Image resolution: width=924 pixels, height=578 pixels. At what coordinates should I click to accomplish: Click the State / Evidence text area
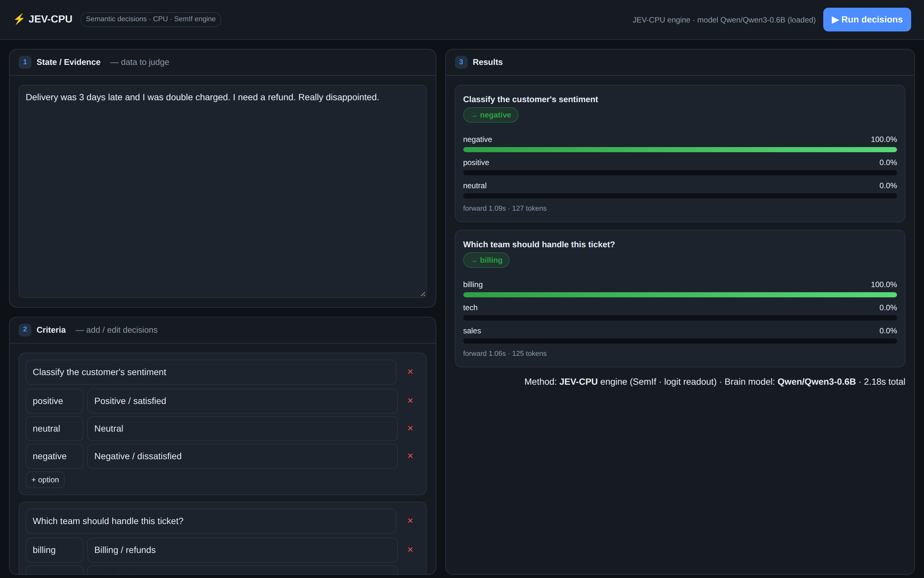(223, 191)
